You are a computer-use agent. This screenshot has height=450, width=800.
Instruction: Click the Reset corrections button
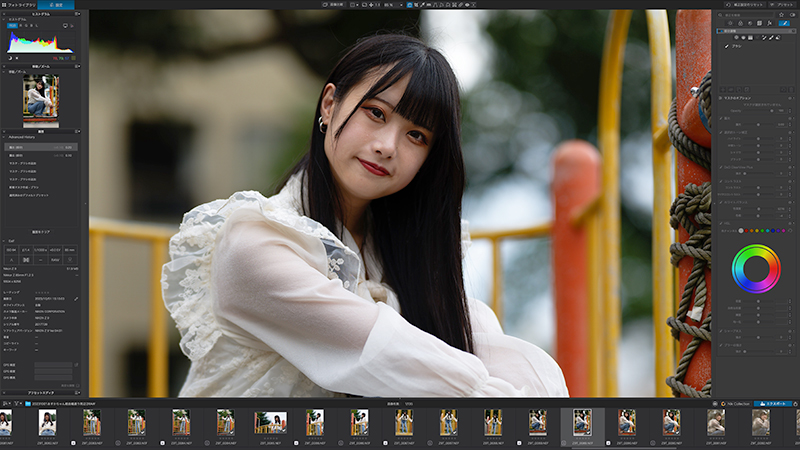(x=745, y=5)
